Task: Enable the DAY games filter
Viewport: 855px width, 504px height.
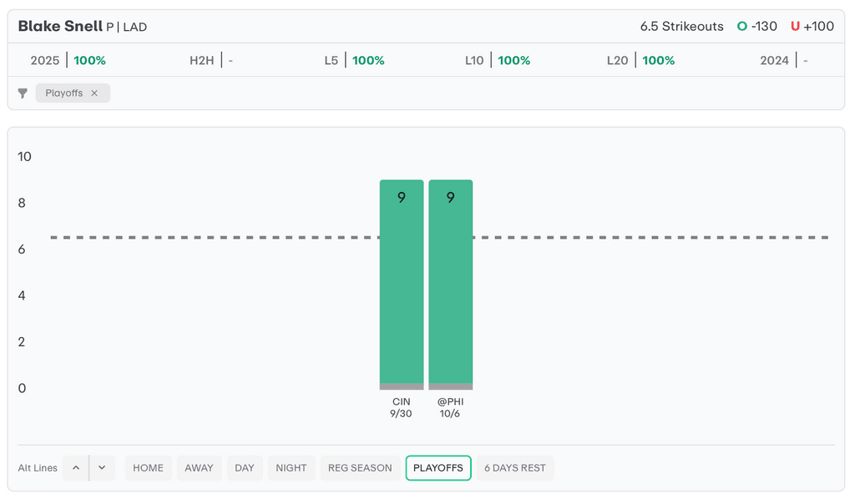Action: (245, 468)
